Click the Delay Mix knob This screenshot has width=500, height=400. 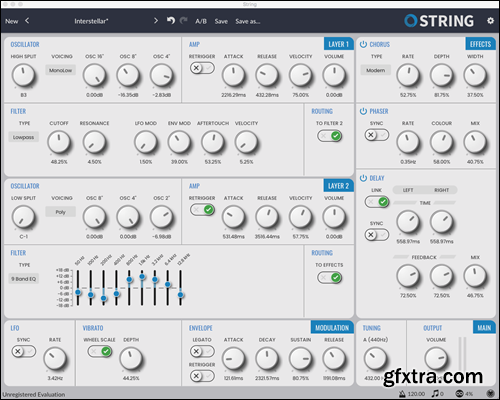[475, 276]
